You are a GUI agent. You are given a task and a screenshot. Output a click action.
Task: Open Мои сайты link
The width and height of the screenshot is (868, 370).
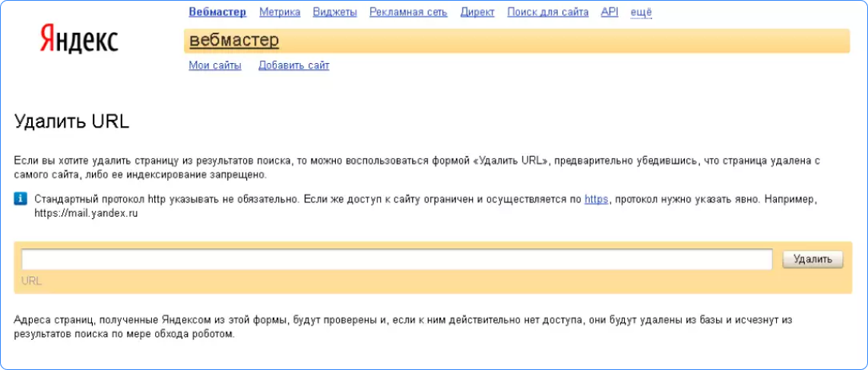215,66
